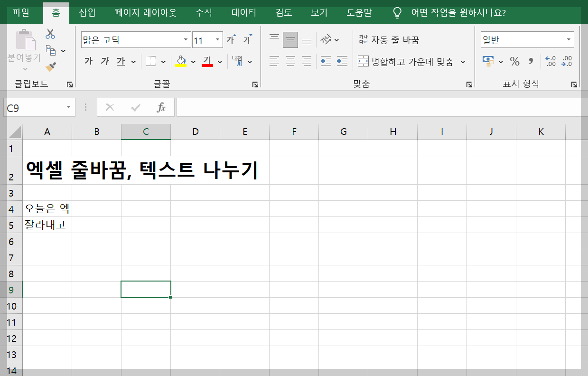Screen dimensions: 588x376
Task: Toggle bold formatting with the 가 icon
Action: [87, 61]
